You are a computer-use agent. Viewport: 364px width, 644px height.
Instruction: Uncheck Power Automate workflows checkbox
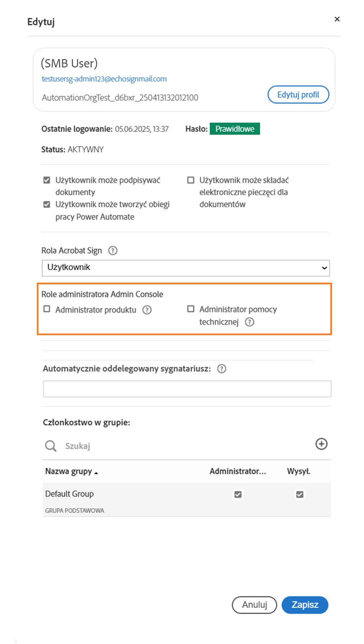click(x=47, y=205)
